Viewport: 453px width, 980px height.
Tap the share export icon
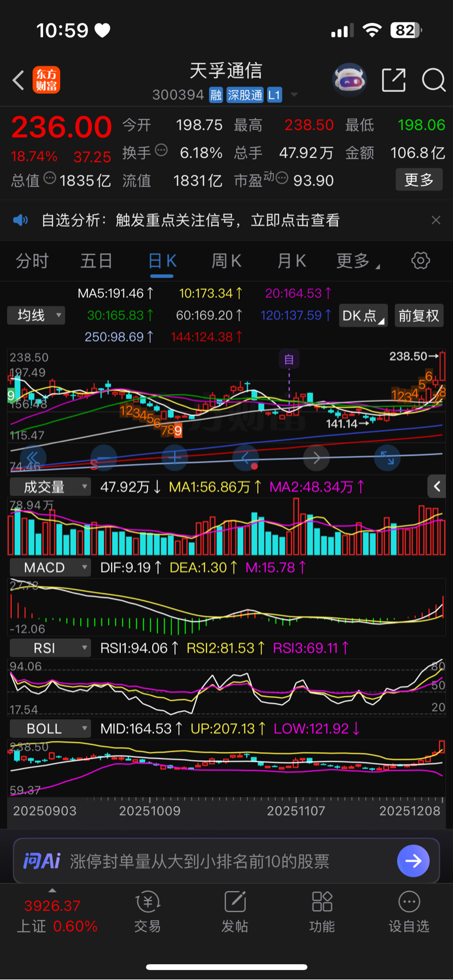[393, 80]
